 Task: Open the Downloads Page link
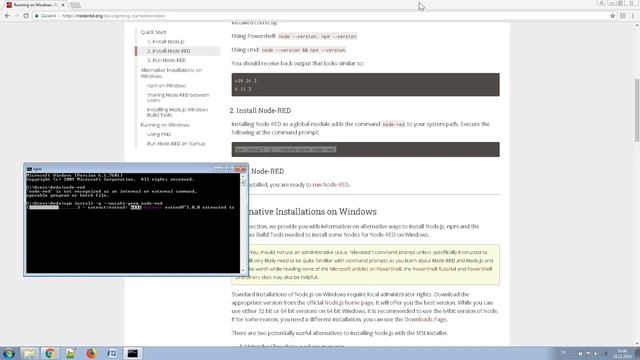tap(425, 319)
